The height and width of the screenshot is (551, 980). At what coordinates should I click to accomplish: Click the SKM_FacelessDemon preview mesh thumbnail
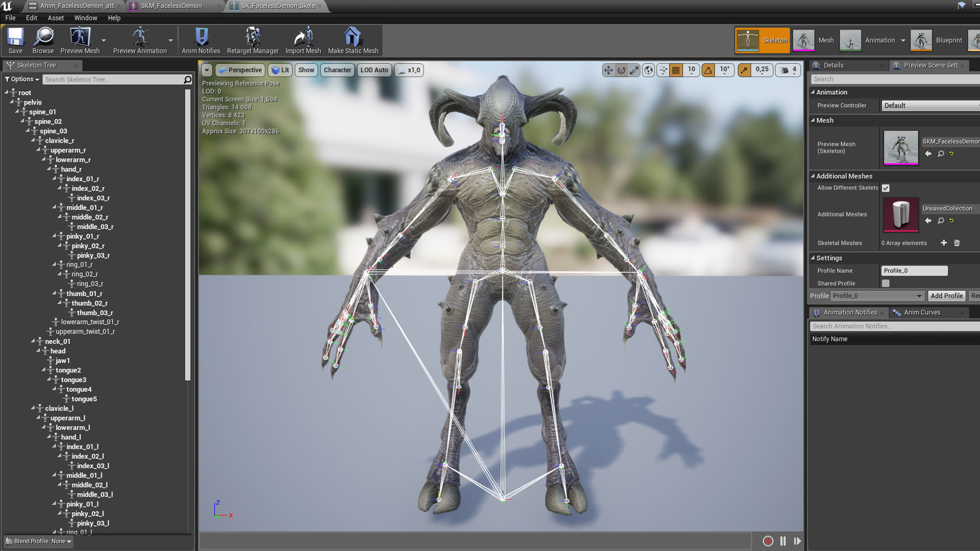pos(901,148)
